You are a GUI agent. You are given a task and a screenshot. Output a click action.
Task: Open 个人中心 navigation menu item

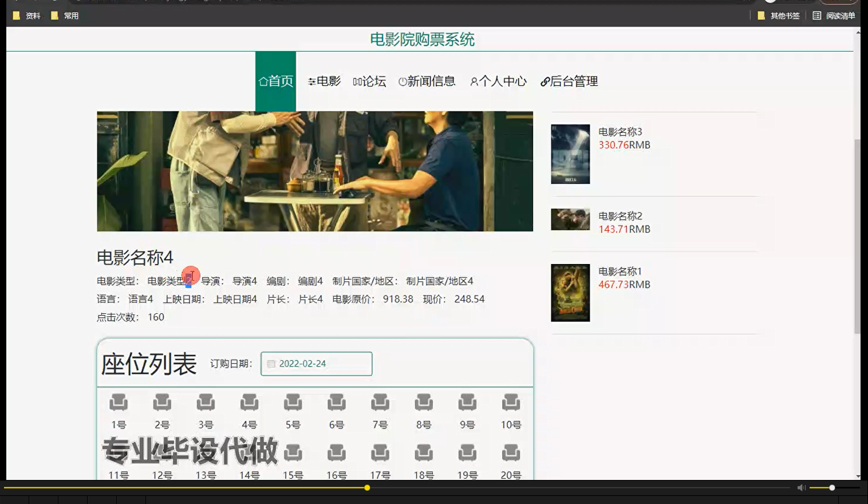click(x=498, y=81)
